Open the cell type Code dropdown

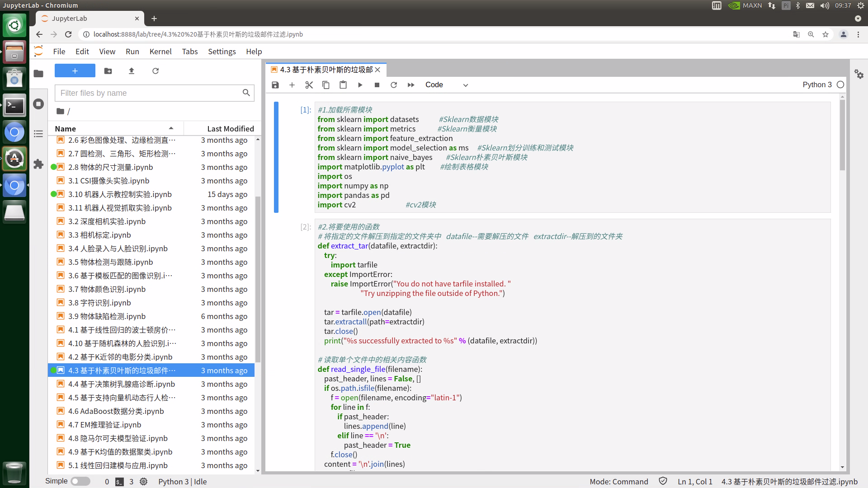click(446, 85)
